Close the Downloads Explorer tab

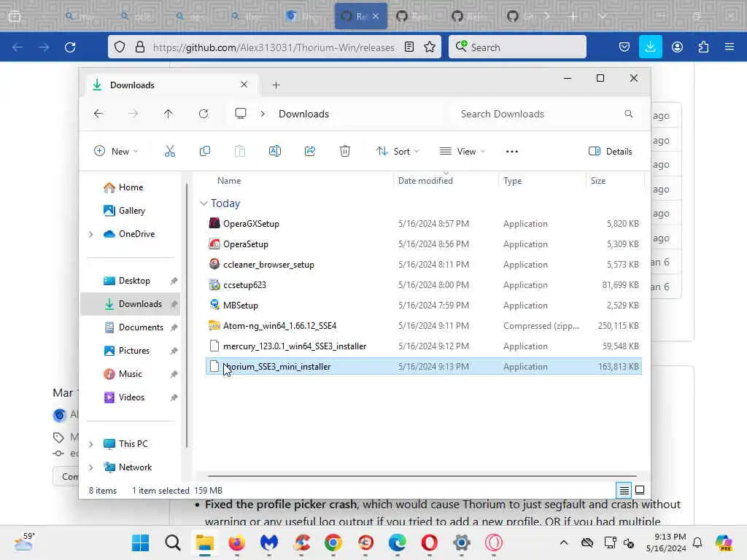244,85
